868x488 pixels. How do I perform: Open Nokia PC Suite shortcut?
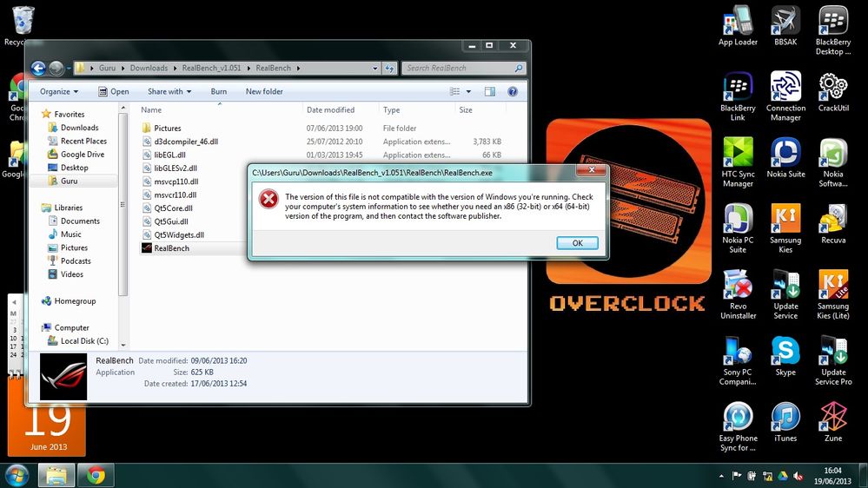738,228
